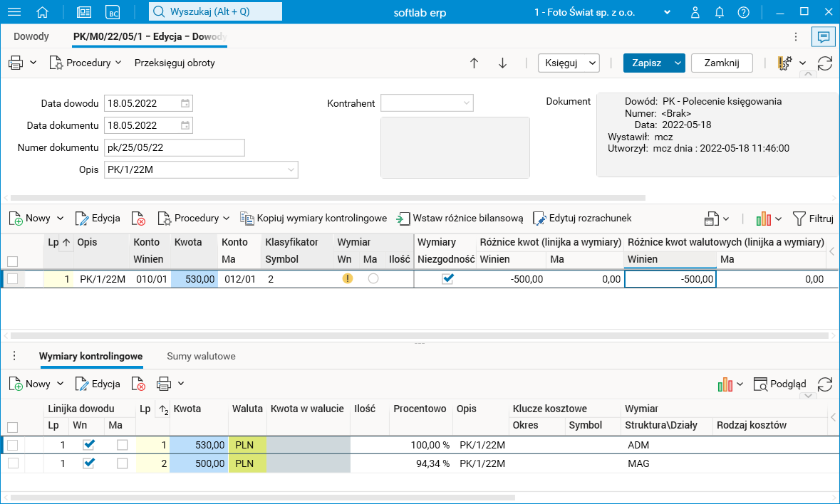Toggle the Ma checkbox for the ADM line
840x504 pixels.
123,444
